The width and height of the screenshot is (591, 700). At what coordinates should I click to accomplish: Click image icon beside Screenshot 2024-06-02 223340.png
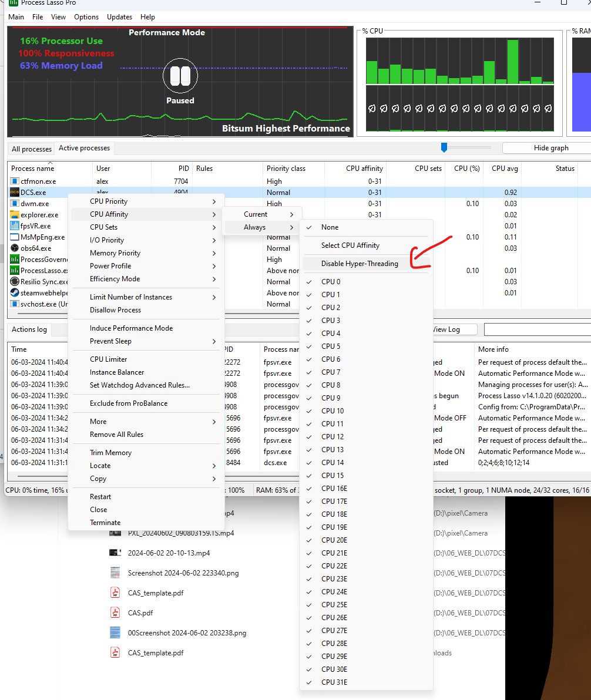(115, 573)
